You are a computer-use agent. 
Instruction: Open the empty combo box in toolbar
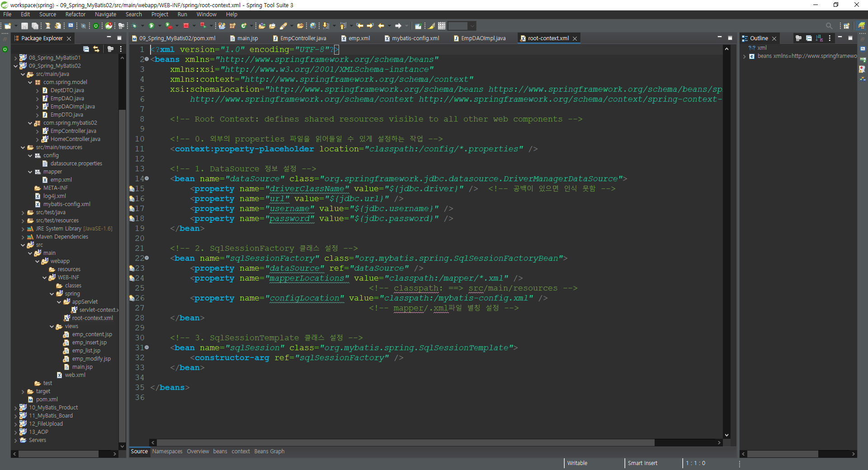click(x=462, y=26)
